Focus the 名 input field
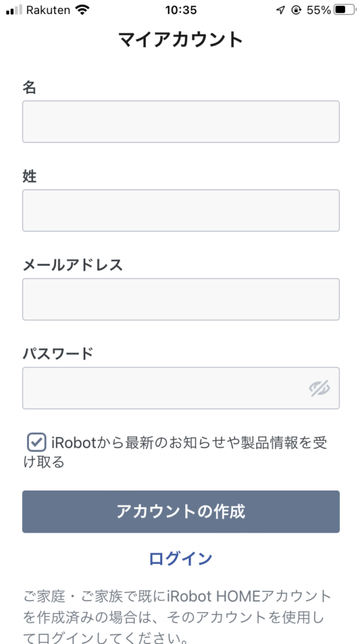 tap(181, 121)
